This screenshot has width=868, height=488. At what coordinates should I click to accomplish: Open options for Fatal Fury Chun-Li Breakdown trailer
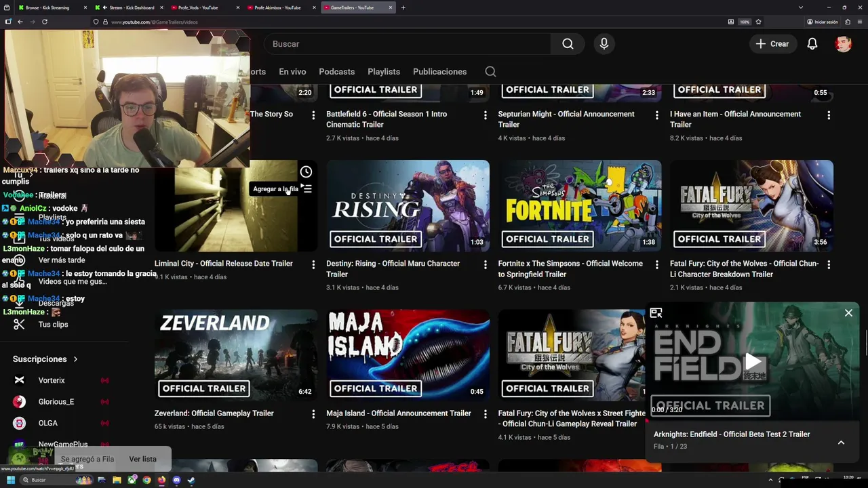click(x=828, y=264)
